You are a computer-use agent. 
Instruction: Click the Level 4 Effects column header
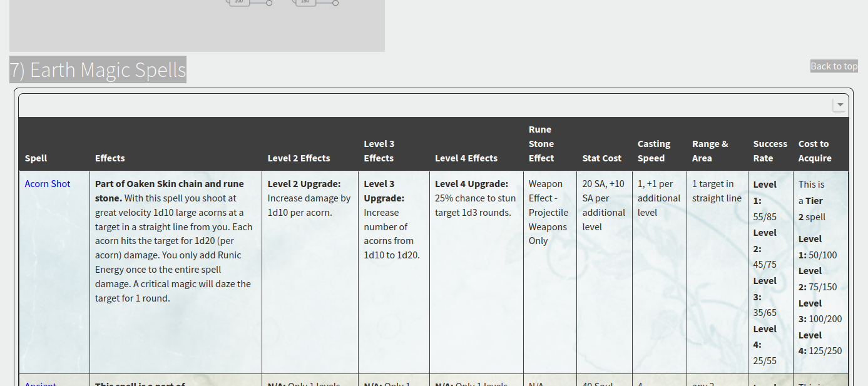coord(466,158)
